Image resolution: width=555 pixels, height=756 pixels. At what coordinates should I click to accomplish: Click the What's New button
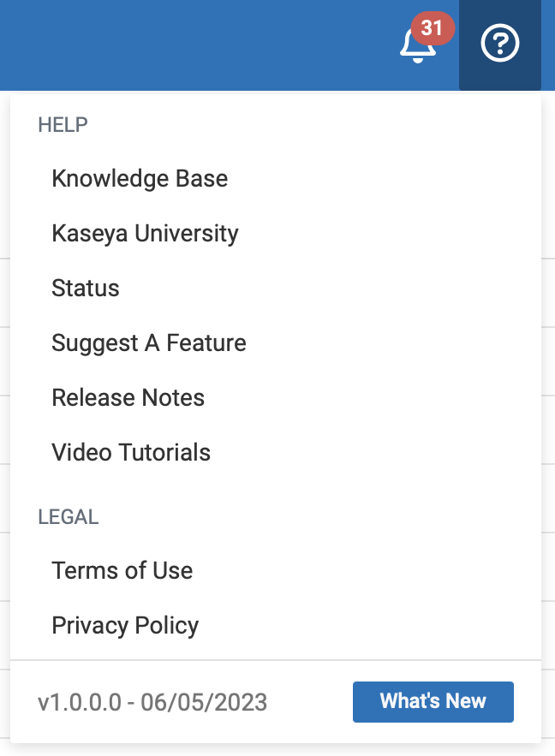(433, 700)
